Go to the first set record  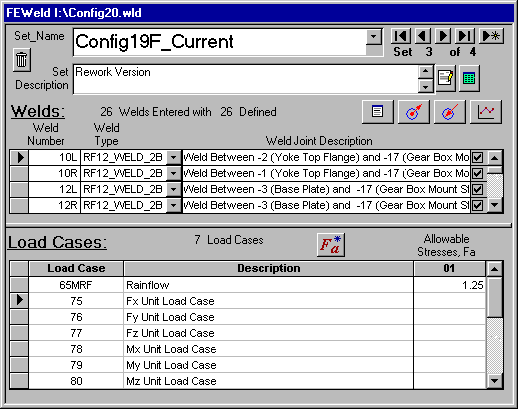[x=401, y=36]
